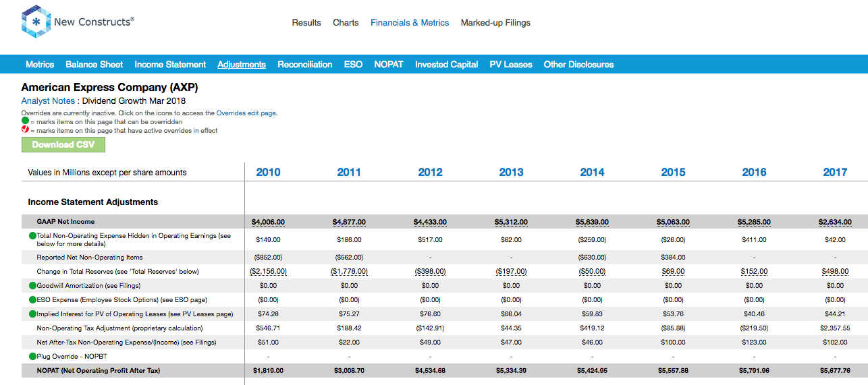Screen dimensions: 868x385
Task: Select the Adjustments tab
Action: (242, 65)
